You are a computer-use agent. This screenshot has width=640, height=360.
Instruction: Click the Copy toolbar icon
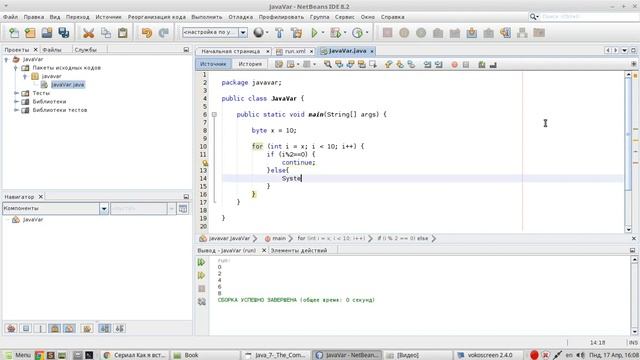point(106,33)
